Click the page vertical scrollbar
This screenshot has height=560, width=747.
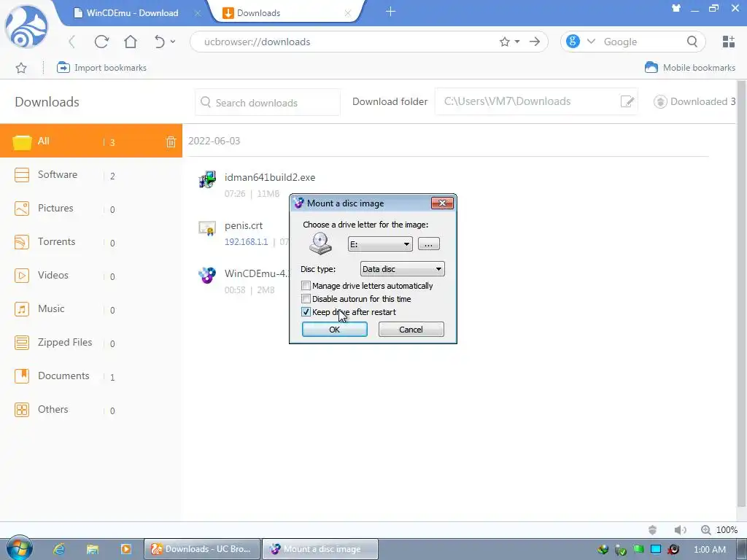(741, 293)
